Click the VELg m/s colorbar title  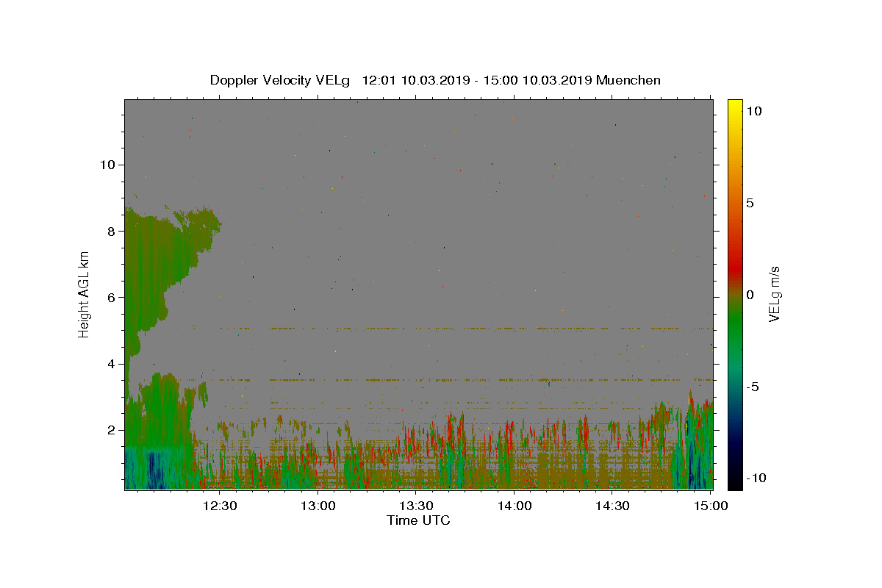pyautogui.click(x=774, y=295)
